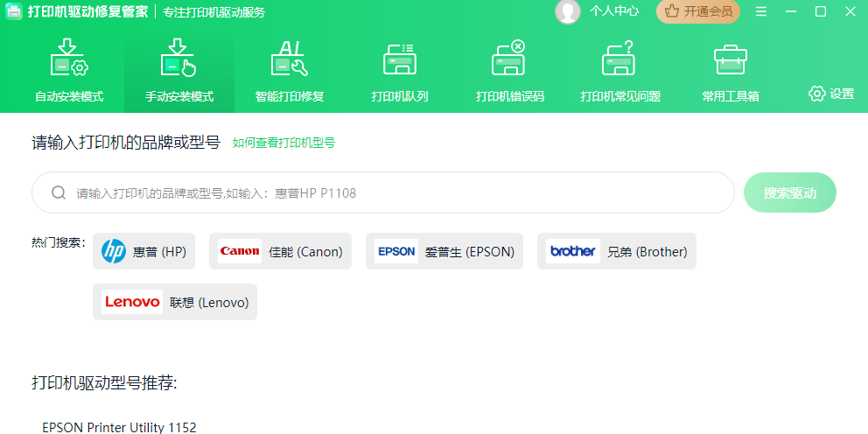Select 兄弟 (Brother) hot search
The height and width of the screenshot is (434, 868).
[x=617, y=252]
